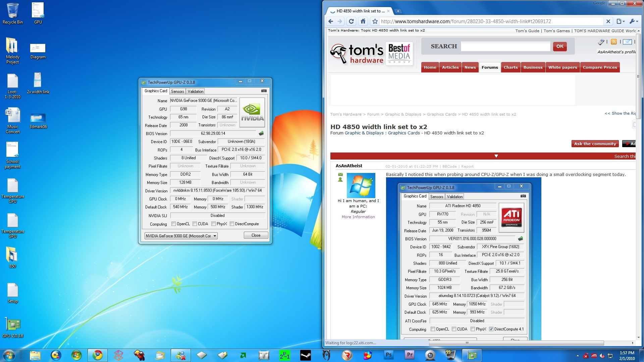Screen dimensions: 644x362
Task: Open the More Information profile link
Action: (x=358, y=217)
